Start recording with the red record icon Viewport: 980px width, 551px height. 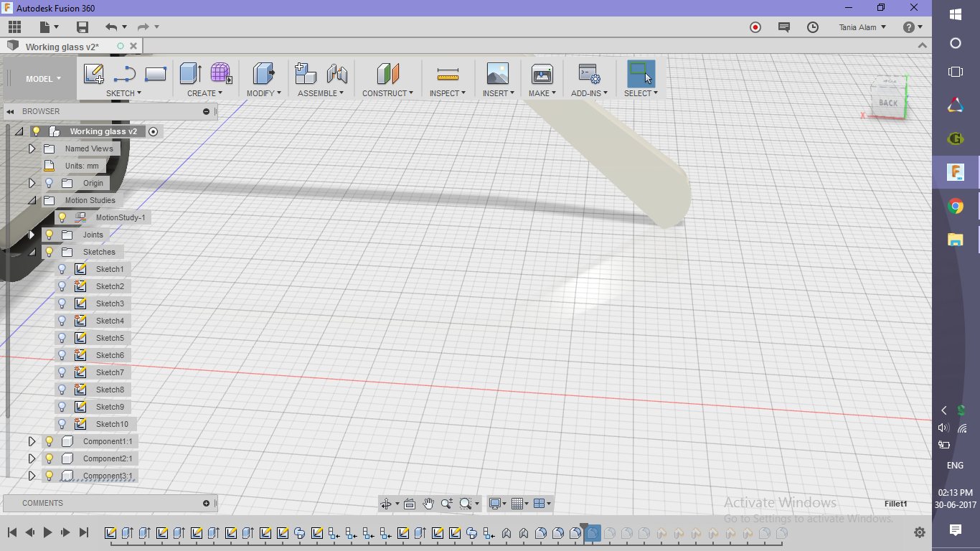pos(755,27)
